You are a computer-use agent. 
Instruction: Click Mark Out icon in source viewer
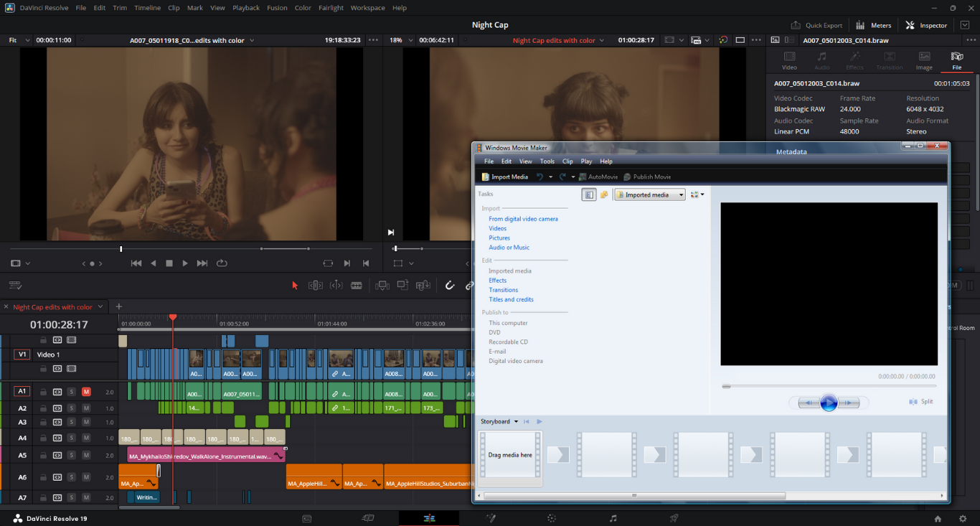click(366, 263)
